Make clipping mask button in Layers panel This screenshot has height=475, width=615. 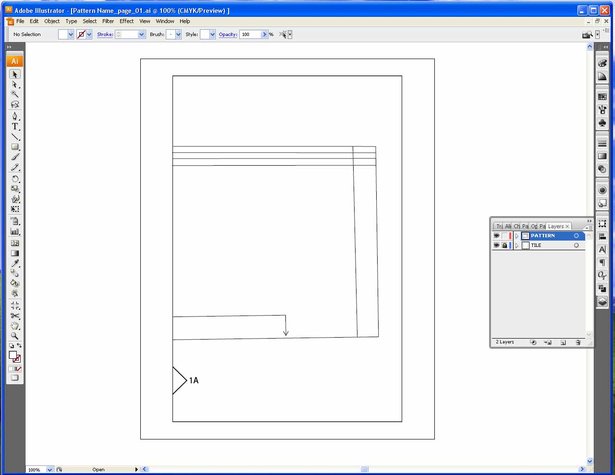click(533, 342)
